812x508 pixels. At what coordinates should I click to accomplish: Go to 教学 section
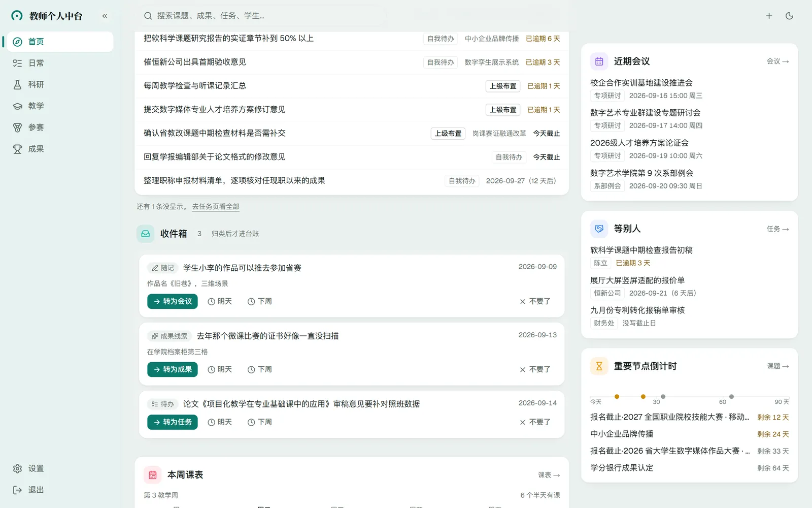(60, 106)
